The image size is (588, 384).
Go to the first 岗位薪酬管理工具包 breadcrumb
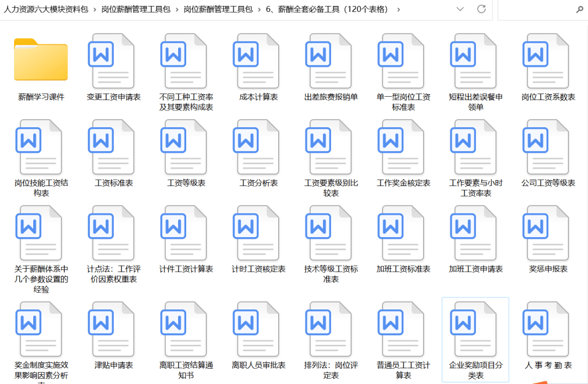(x=136, y=9)
